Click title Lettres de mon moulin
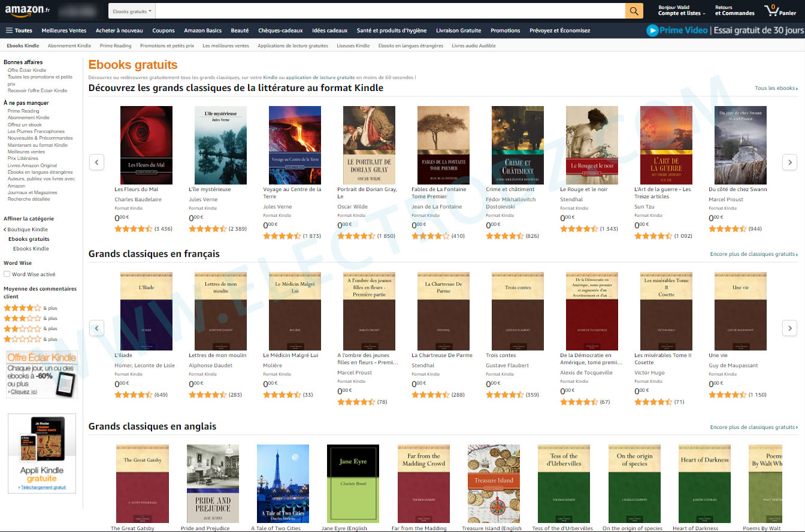 (217, 355)
